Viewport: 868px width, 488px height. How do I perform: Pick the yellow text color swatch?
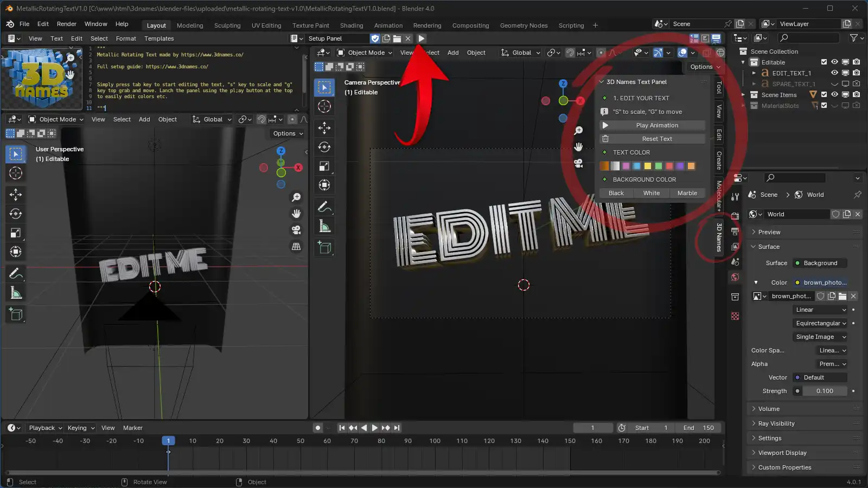[647, 166]
